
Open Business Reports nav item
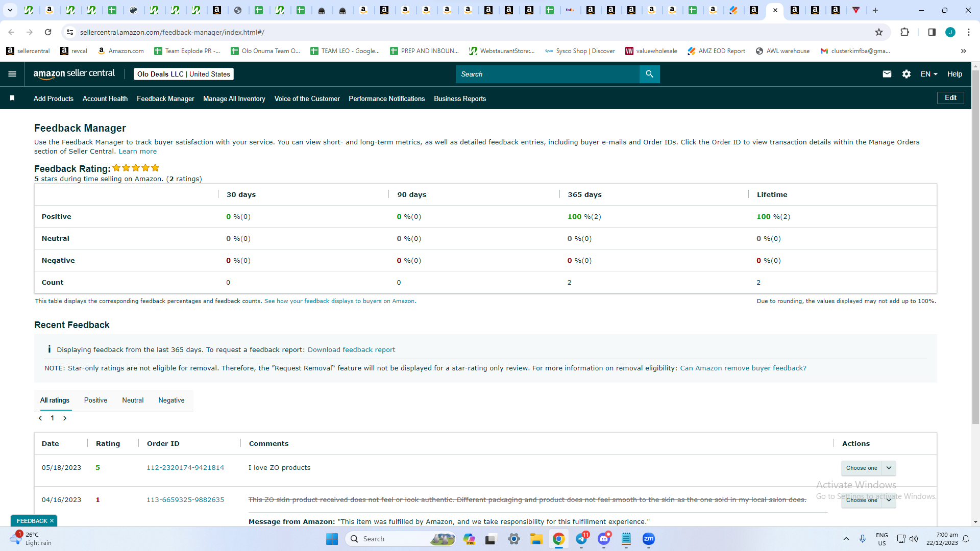tap(460, 98)
